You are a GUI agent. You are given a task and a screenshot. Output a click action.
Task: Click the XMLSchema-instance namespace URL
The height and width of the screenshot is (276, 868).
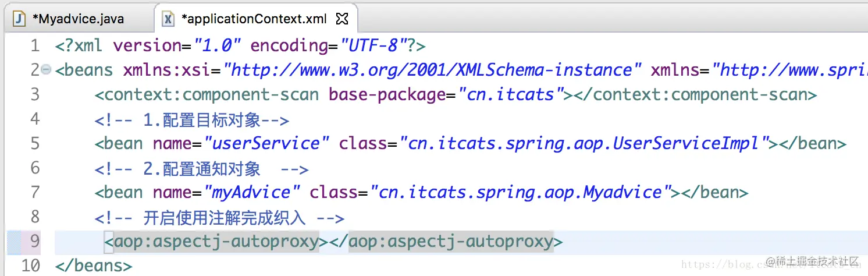pos(432,70)
